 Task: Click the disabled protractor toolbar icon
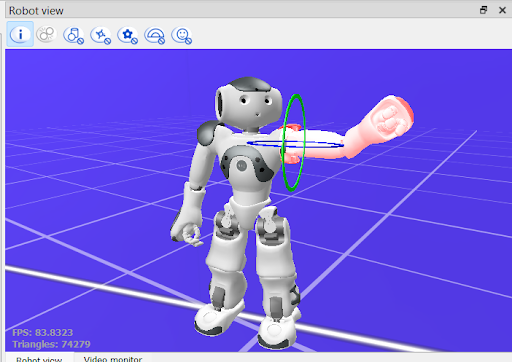click(x=155, y=35)
